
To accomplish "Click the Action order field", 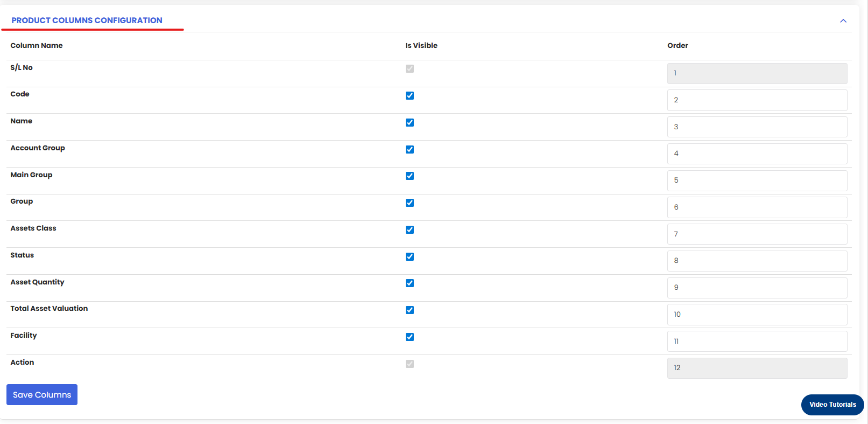I will click(x=757, y=368).
